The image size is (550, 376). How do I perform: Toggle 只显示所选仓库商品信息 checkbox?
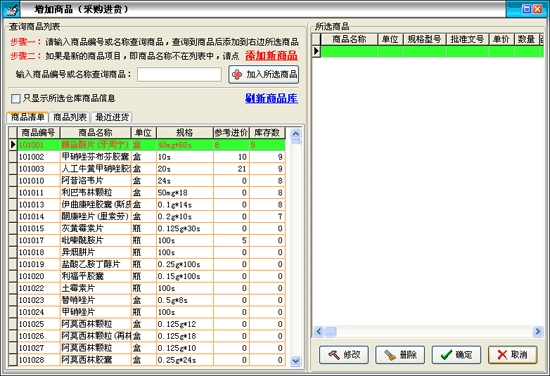tap(15, 99)
